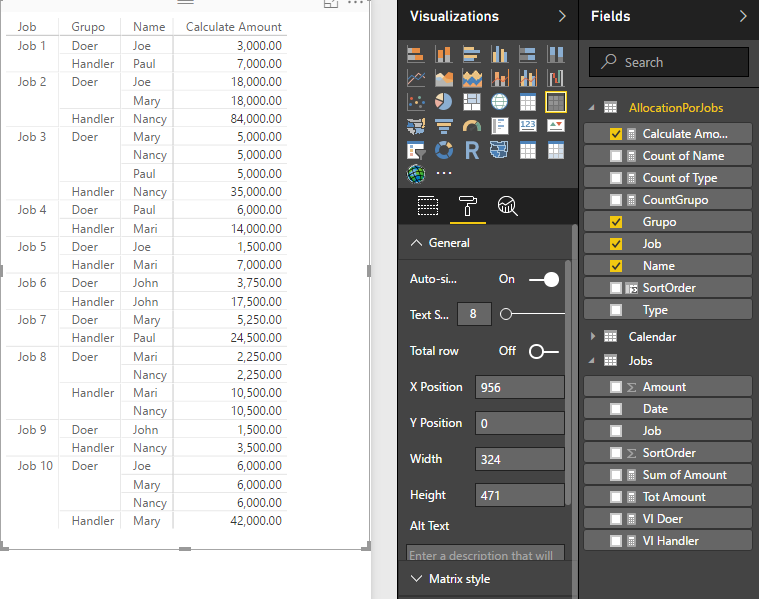
Task: Check the CountGrupo field
Action: (x=616, y=200)
